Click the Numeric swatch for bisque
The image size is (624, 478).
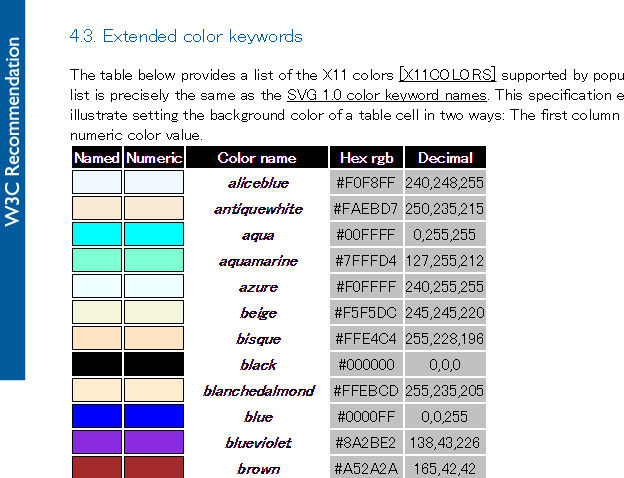click(x=154, y=338)
